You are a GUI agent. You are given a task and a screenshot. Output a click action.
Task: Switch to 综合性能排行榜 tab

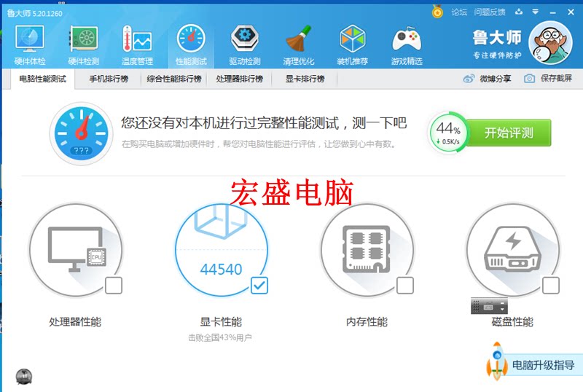(x=174, y=79)
